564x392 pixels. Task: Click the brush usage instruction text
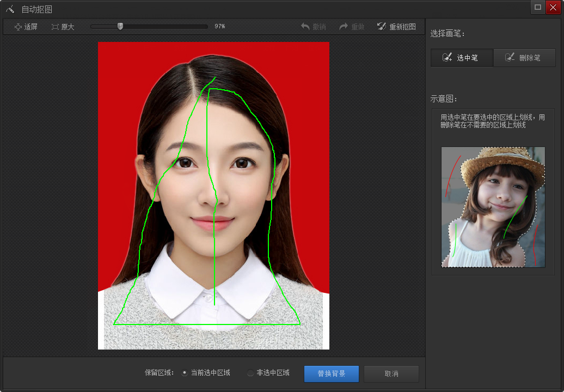click(493, 121)
